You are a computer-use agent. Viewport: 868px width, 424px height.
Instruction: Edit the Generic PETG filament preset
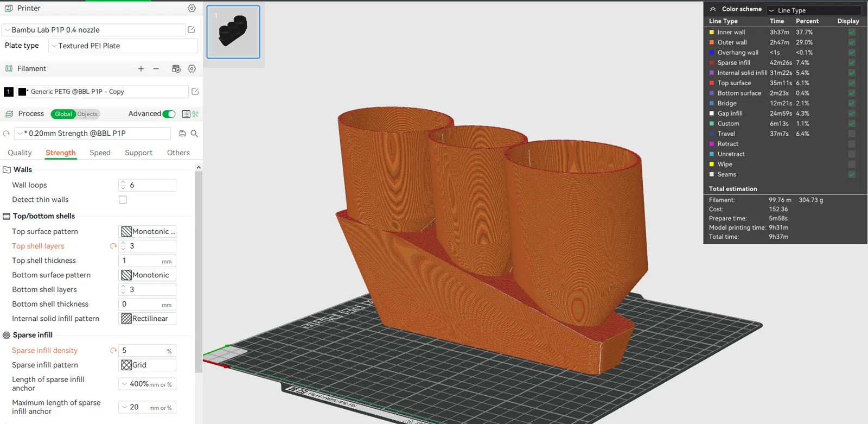(x=195, y=92)
